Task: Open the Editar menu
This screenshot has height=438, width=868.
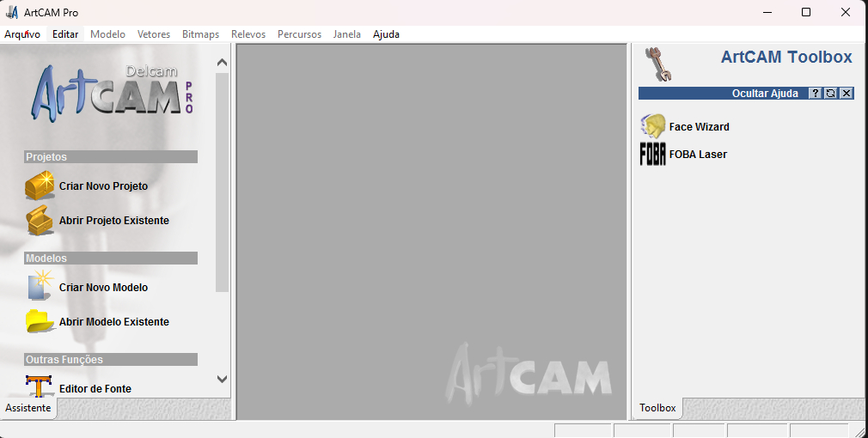Action: pyautogui.click(x=65, y=34)
